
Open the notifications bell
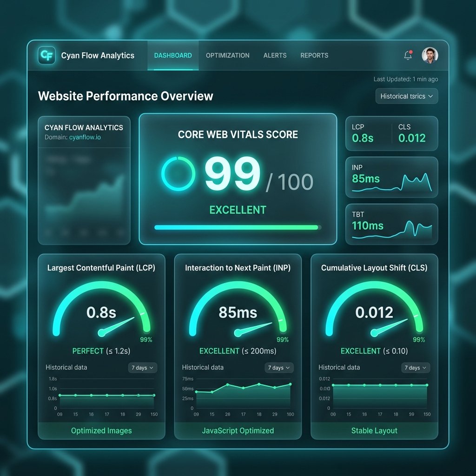(408, 55)
